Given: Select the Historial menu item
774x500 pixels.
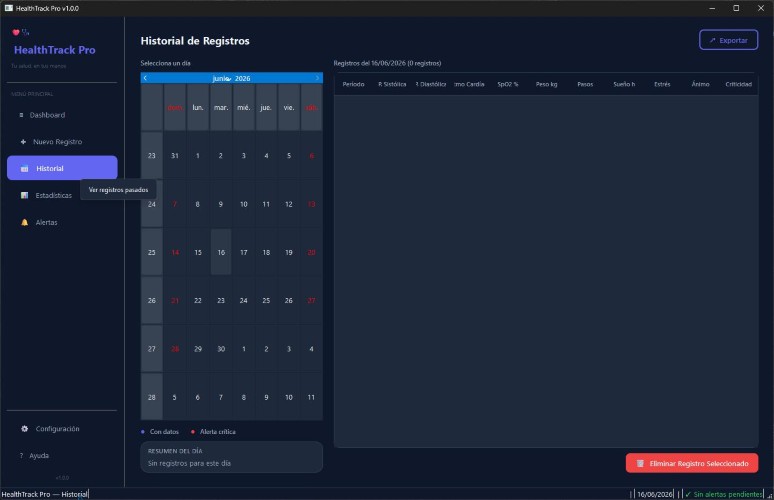Looking at the screenshot, I should click(62, 168).
